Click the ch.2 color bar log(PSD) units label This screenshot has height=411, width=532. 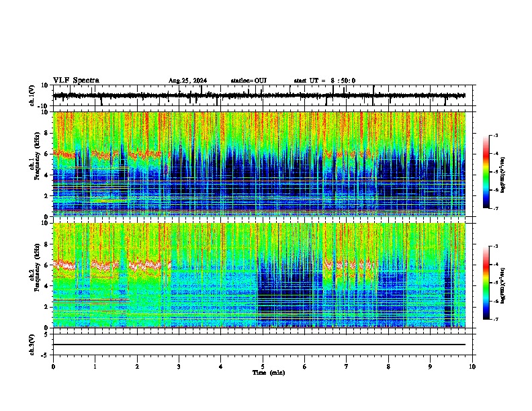pyautogui.click(x=503, y=285)
